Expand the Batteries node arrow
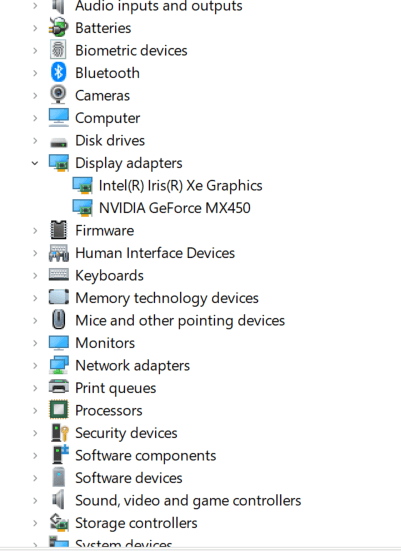 point(35,28)
